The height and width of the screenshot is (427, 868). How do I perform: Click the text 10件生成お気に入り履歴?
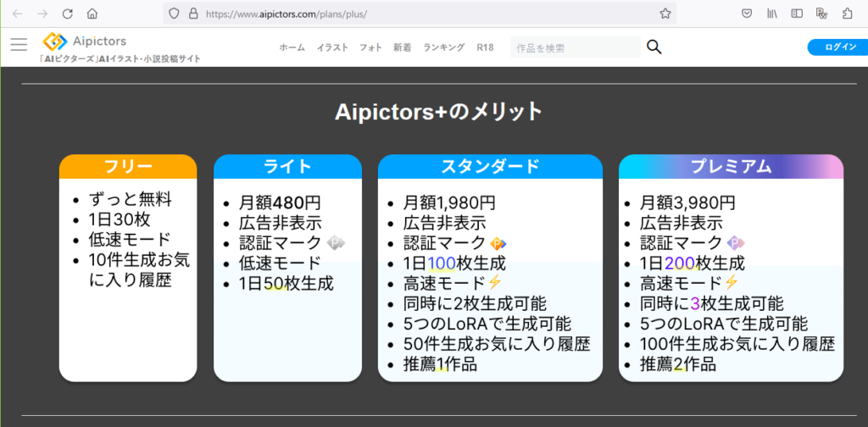tap(139, 269)
